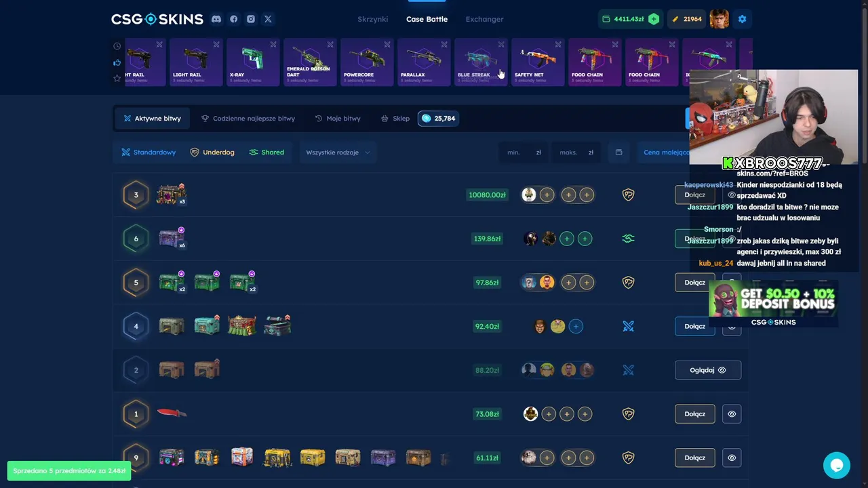Open the chat support bubble

click(837, 466)
